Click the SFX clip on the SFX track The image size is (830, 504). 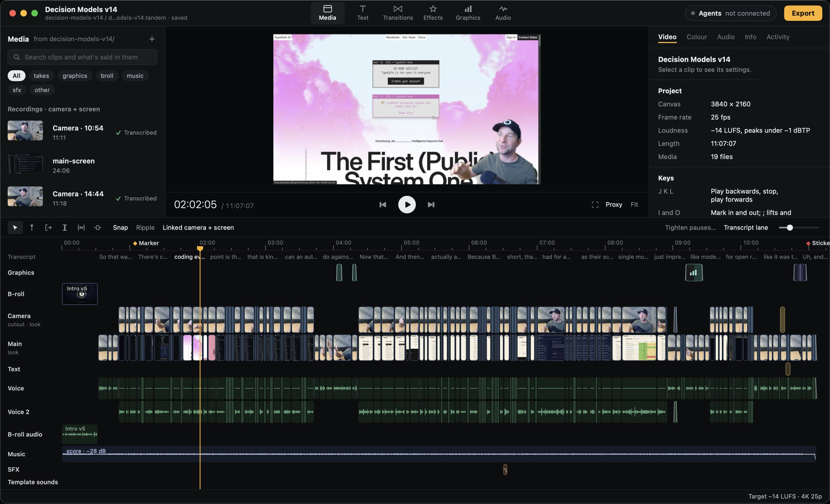pyautogui.click(x=505, y=469)
